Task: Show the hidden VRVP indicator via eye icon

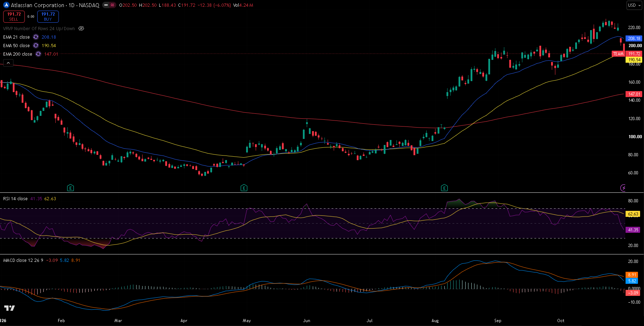Action: [x=81, y=29]
